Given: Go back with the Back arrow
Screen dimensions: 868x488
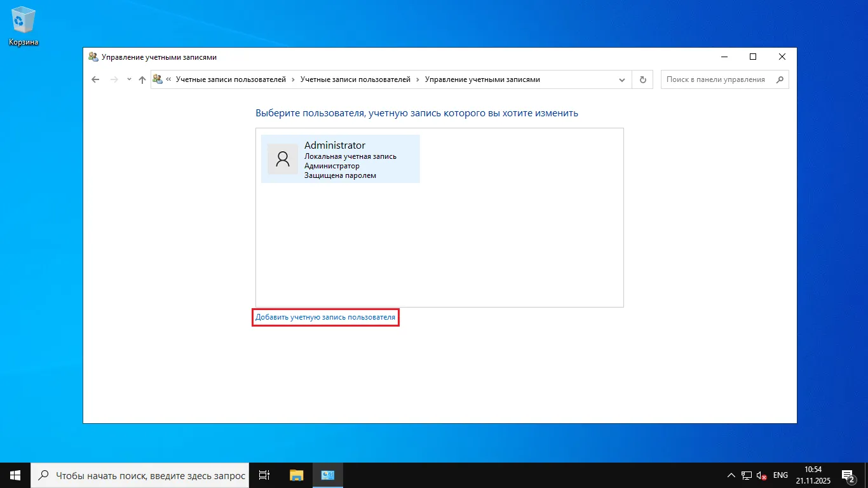Looking at the screenshot, I should click(95, 79).
